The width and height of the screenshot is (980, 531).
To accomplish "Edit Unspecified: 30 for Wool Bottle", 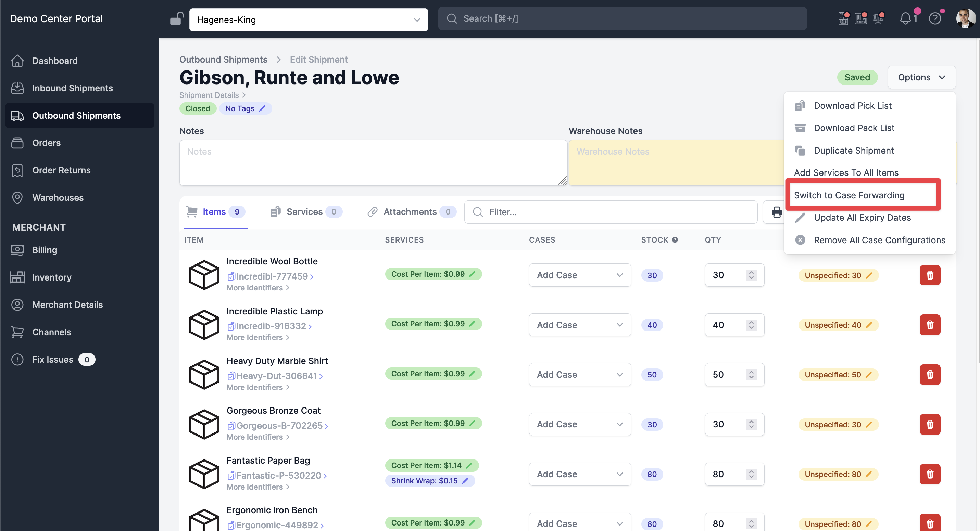I will tap(869, 275).
